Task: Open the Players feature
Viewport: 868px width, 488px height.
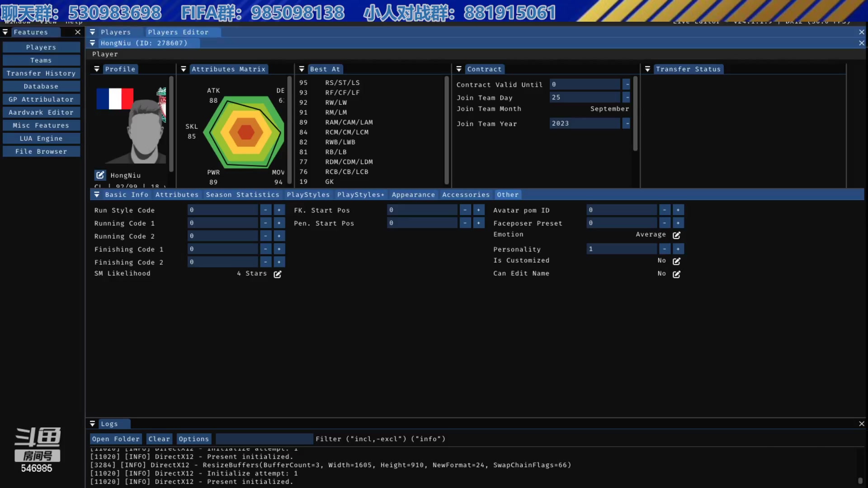Action: coord(41,47)
